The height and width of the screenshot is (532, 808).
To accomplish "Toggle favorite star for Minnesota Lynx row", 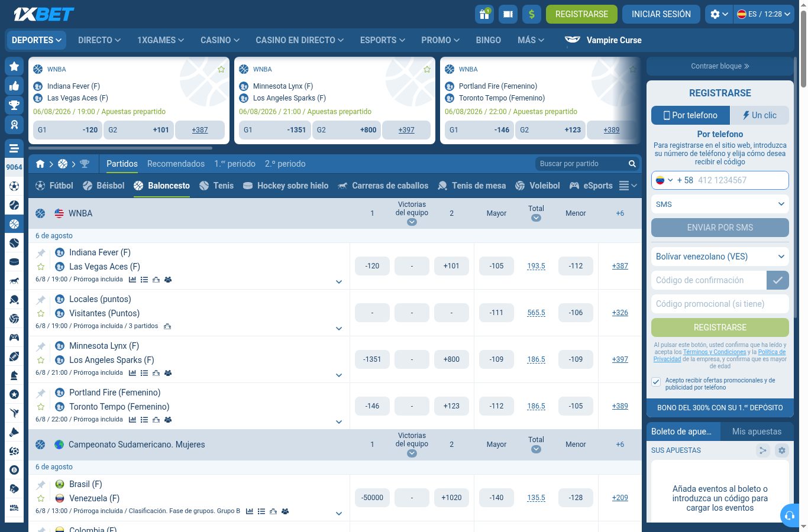I will 41,360.
